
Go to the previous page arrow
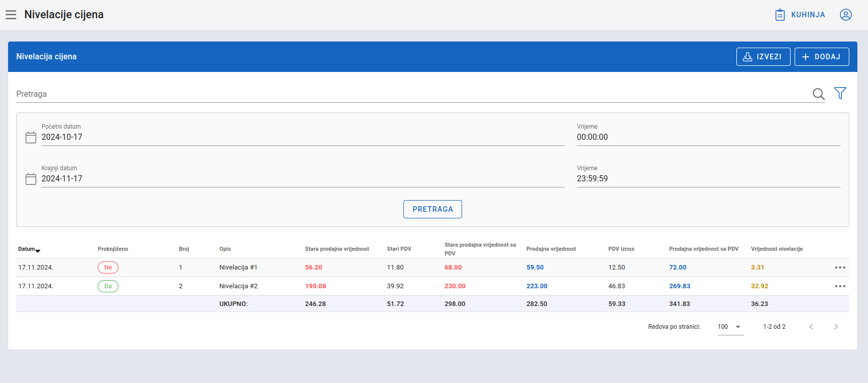point(811,327)
